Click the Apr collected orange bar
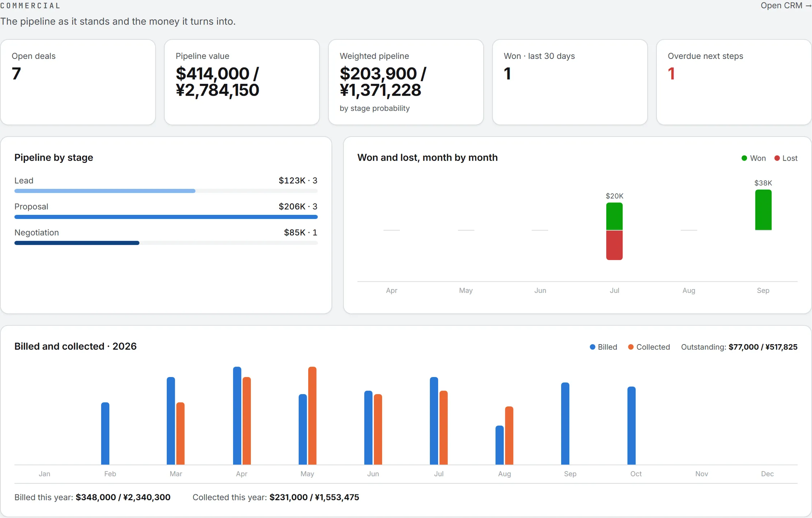 [x=247, y=421]
